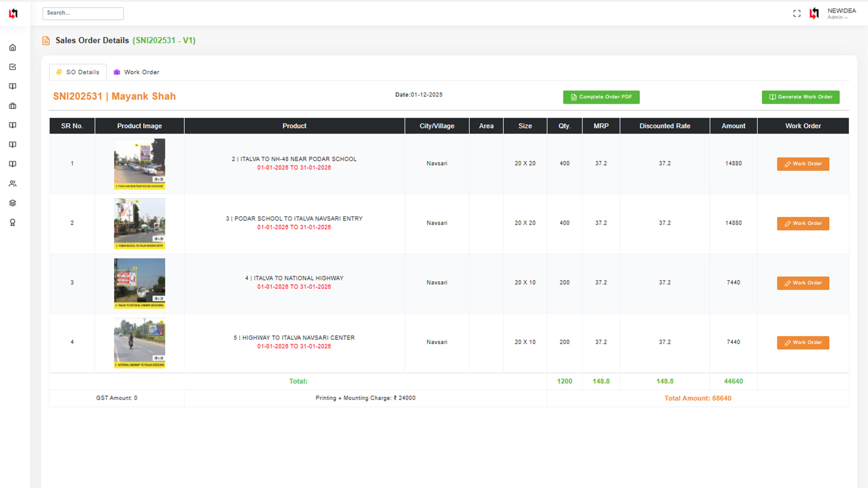
Task: Expand the NEWIDEA Admin user dropdown
Action: pyautogui.click(x=840, y=14)
